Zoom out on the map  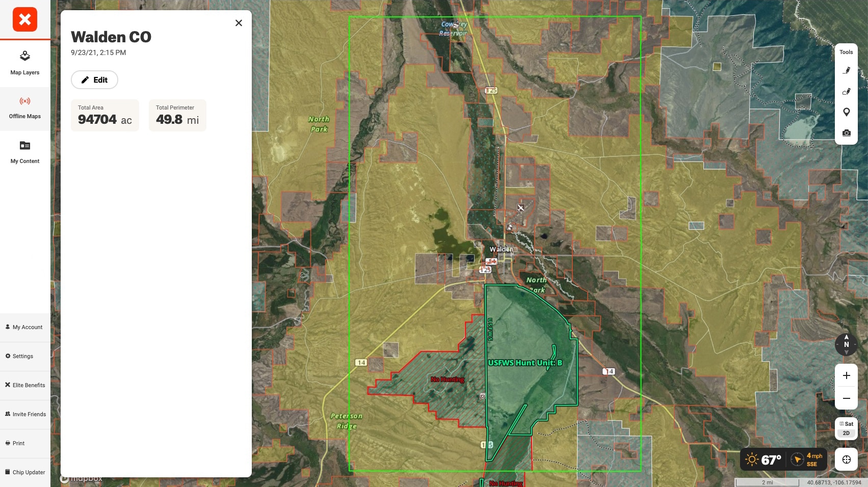pyautogui.click(x=846, y=398)
